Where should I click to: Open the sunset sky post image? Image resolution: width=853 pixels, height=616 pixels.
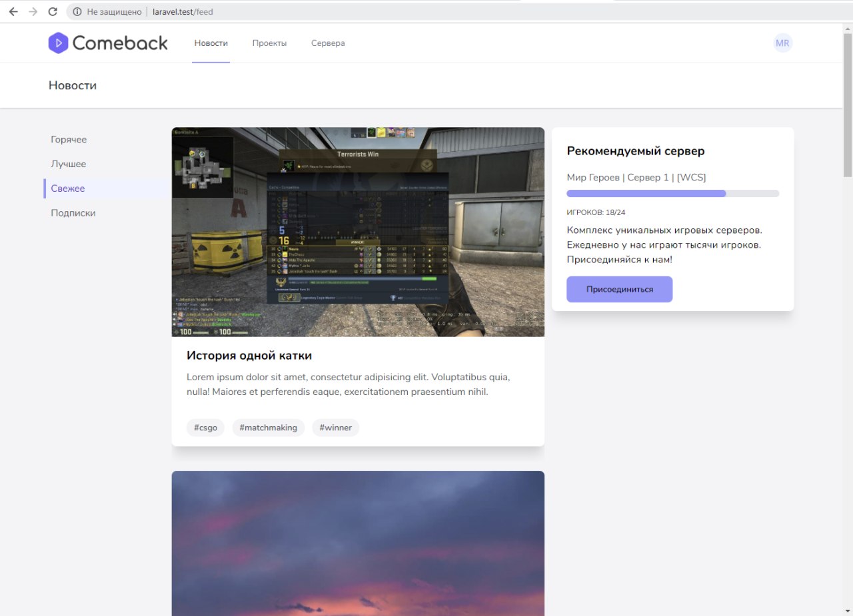click(x=358, y=543)
